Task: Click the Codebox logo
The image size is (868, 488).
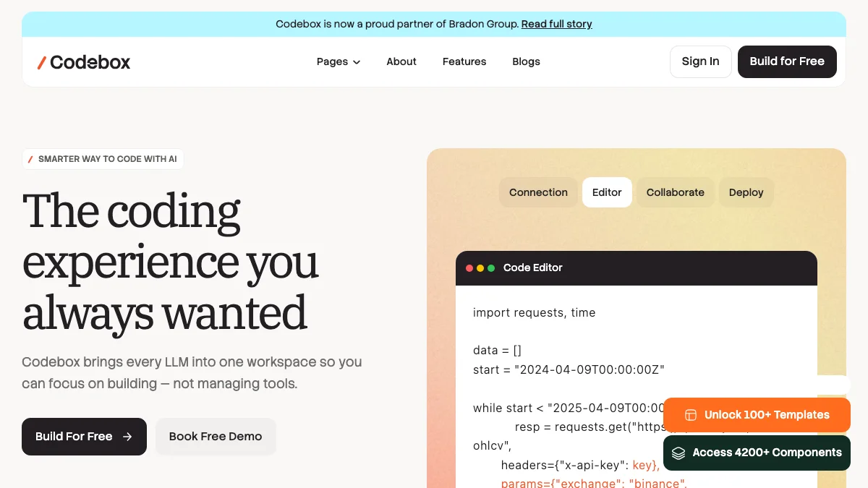Action: [x=84, y=62]
